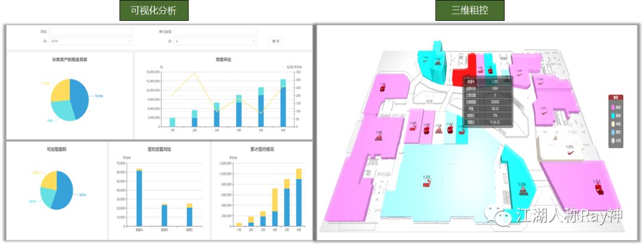
Task: Toggle the cyan legend item in map legend
Action: tap(614, 115)
